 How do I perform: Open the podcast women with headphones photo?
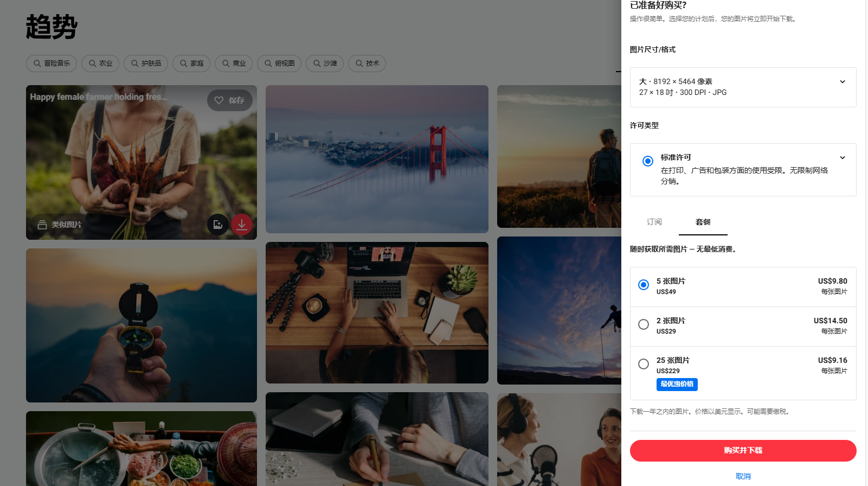pyautogui.click(x=559, y=439)
